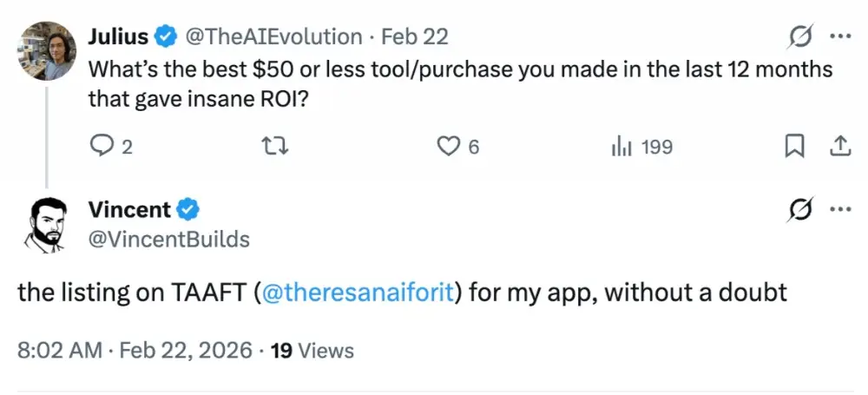
Task: Click the @theresanaiforit mention link
Action: pyautogui.click(x=356, y=293)
